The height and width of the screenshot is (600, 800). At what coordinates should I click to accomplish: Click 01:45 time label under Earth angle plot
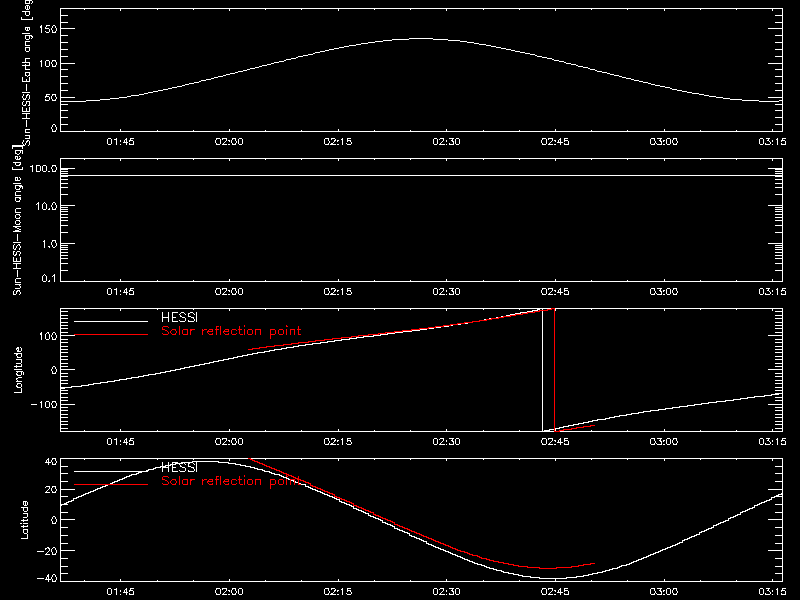[x=120, y=142]
